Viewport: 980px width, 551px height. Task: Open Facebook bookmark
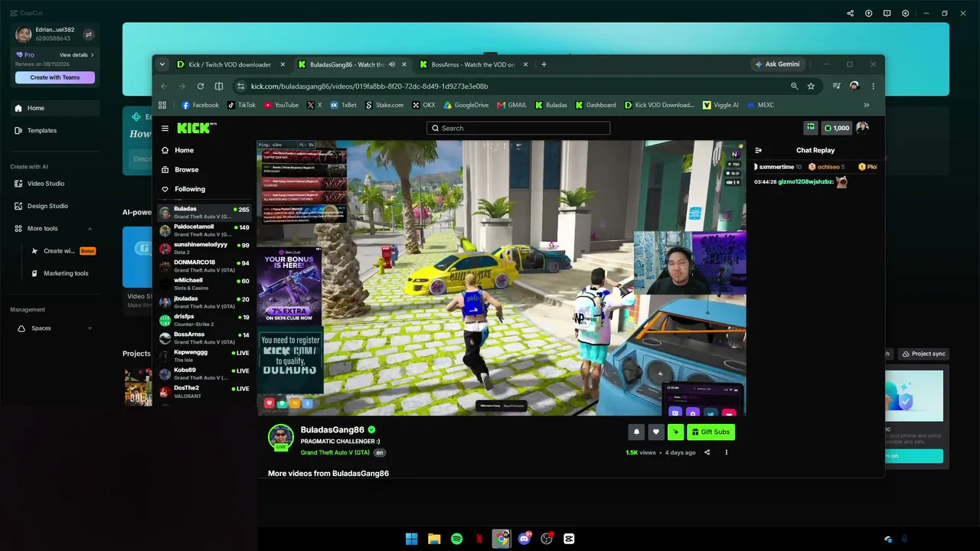(200, 105)
